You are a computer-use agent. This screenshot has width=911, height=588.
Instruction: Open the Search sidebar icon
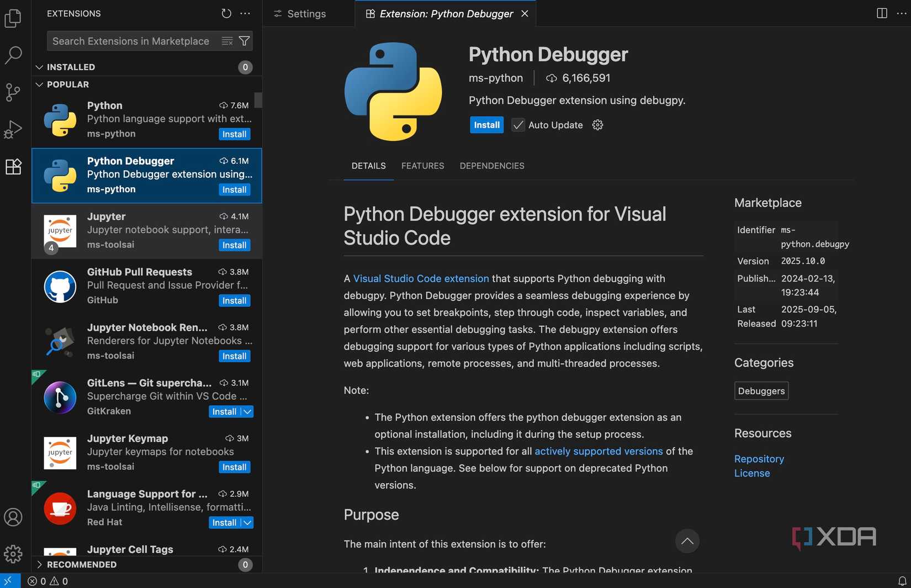click(13, 55)
